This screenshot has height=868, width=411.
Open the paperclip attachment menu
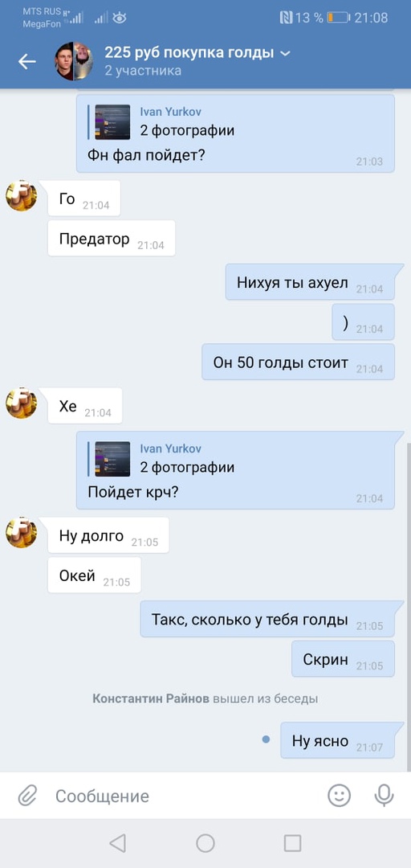click(x=26, y=796)
